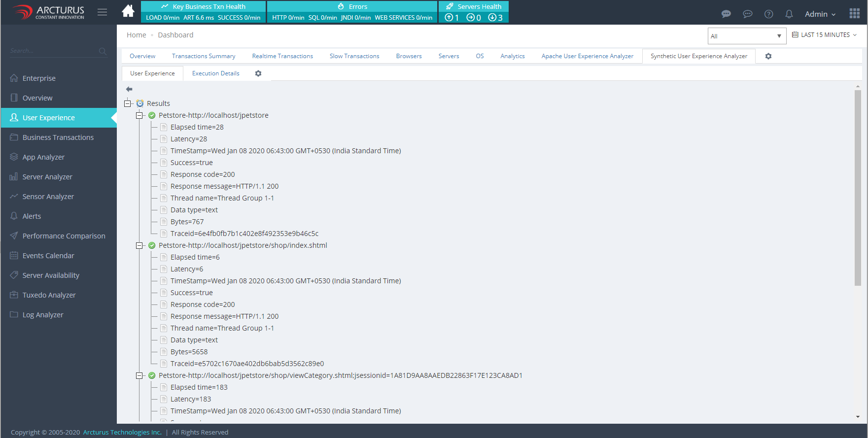Screen dimensions: 868x438
Task: Open the first chat bubble icon
Action: 726,14
